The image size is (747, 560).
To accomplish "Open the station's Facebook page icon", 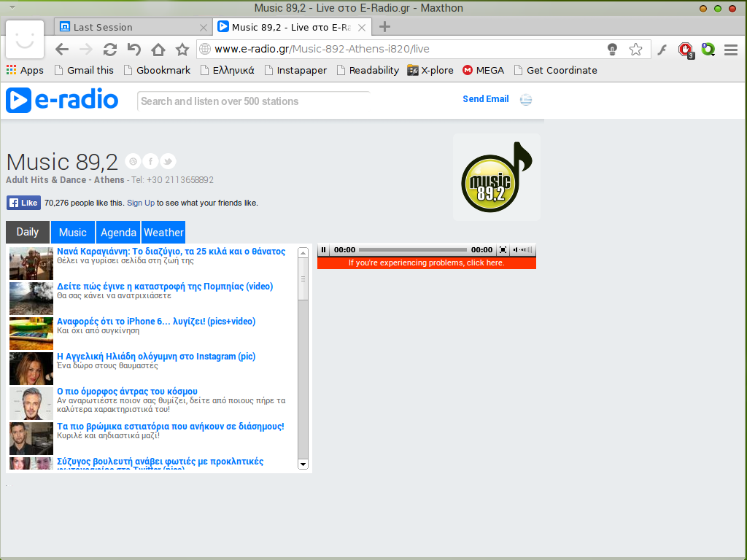I will [x=150, y=161].
